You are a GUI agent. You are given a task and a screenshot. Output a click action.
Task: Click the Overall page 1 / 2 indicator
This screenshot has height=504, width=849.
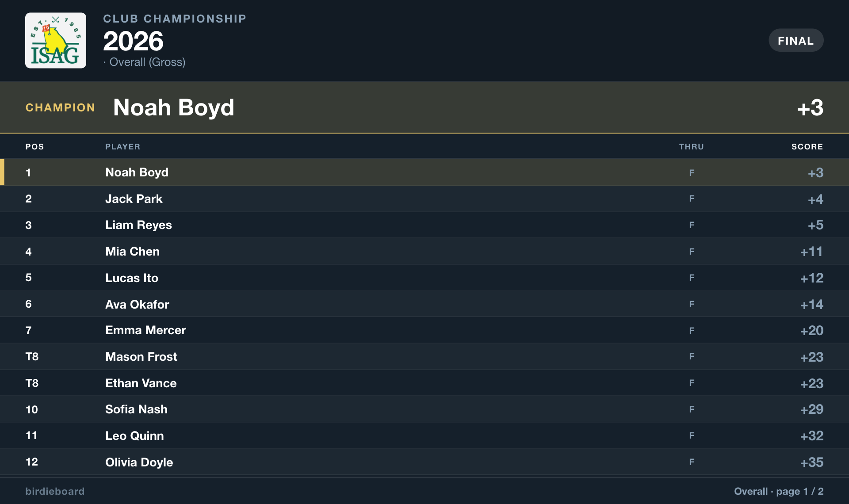(x=779, y=491)
